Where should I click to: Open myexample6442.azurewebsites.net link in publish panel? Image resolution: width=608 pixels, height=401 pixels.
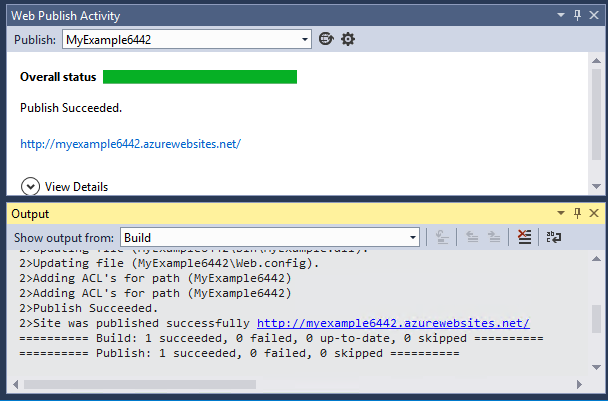pos(130,144)
